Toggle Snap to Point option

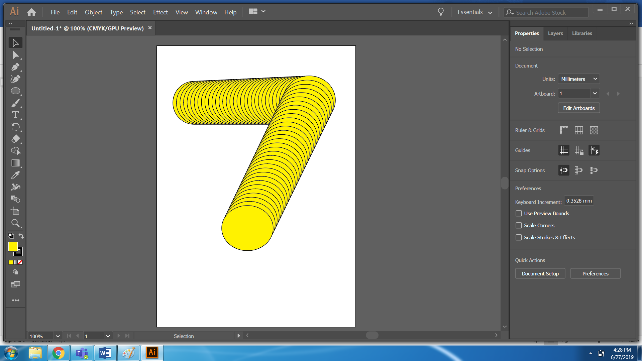tap(564, 170)
